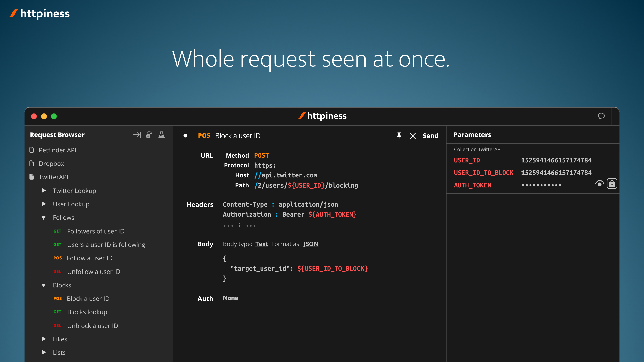Viewport: 644px width, 362px height.
Task: Change format JSON link
Action: coord(311,244)
